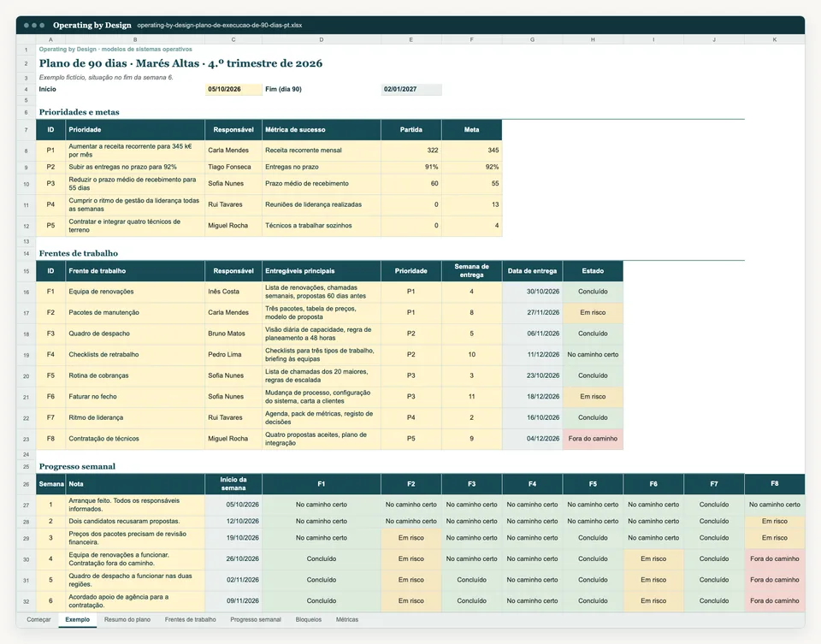Click F4 'No caminho certo' estado cell
The image size is (821, 644).
pos(593,354)
